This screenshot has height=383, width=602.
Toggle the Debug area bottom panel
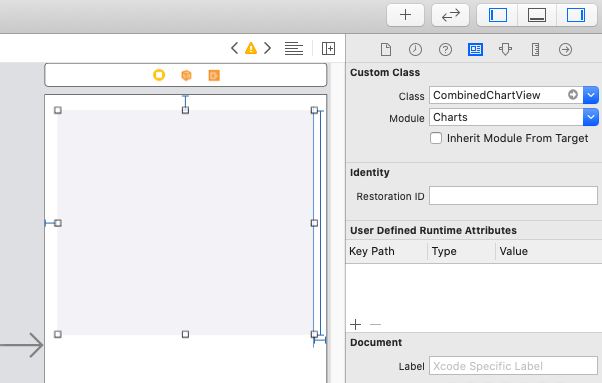coord(537,15)
